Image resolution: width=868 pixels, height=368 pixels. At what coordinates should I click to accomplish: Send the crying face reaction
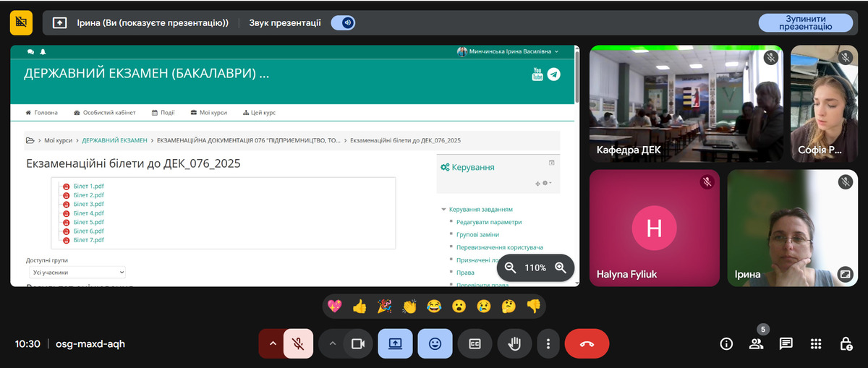[484, 307]
